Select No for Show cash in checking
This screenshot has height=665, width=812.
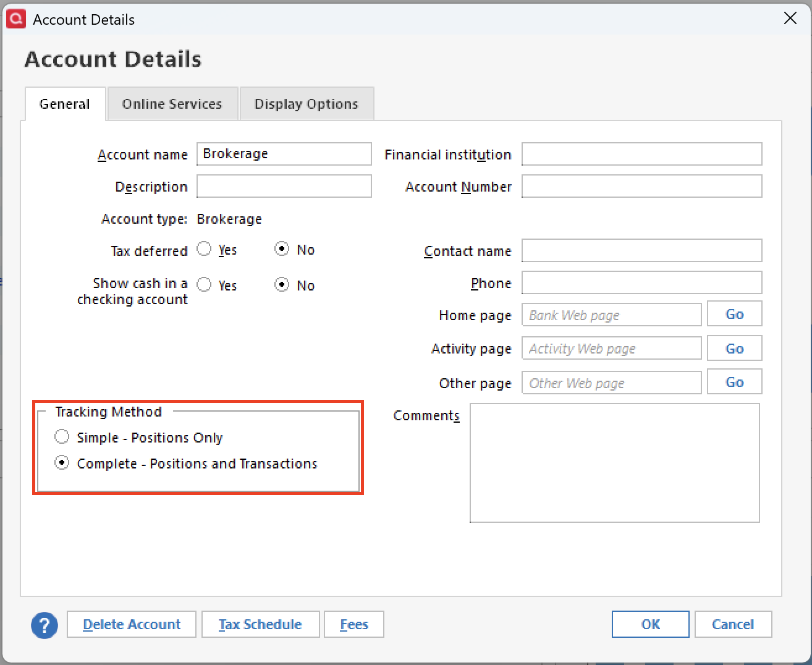[x=282, y=285]
